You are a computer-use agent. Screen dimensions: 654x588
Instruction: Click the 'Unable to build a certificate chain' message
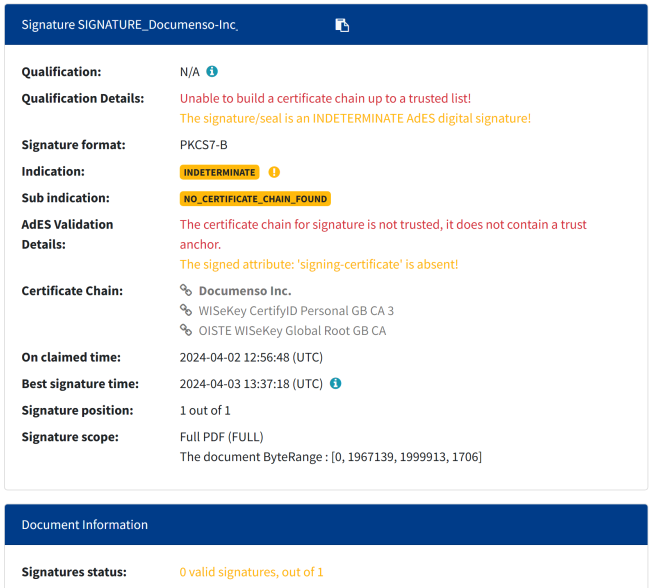325,98
